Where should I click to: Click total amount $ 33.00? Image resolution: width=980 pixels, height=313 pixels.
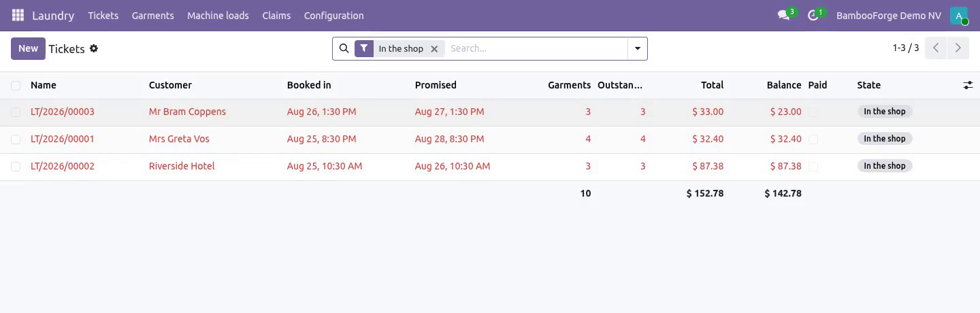708,112
